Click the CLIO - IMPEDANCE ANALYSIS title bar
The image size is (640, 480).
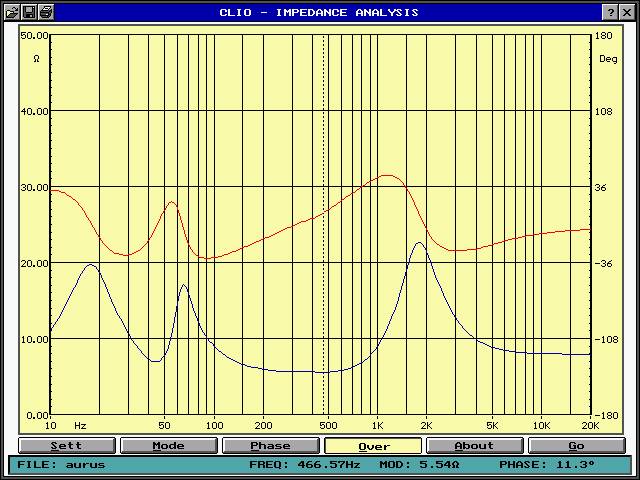(319, 12)
